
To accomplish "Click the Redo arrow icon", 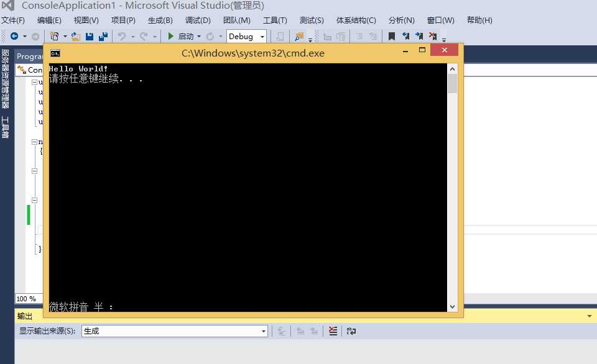I will (144, 37).
